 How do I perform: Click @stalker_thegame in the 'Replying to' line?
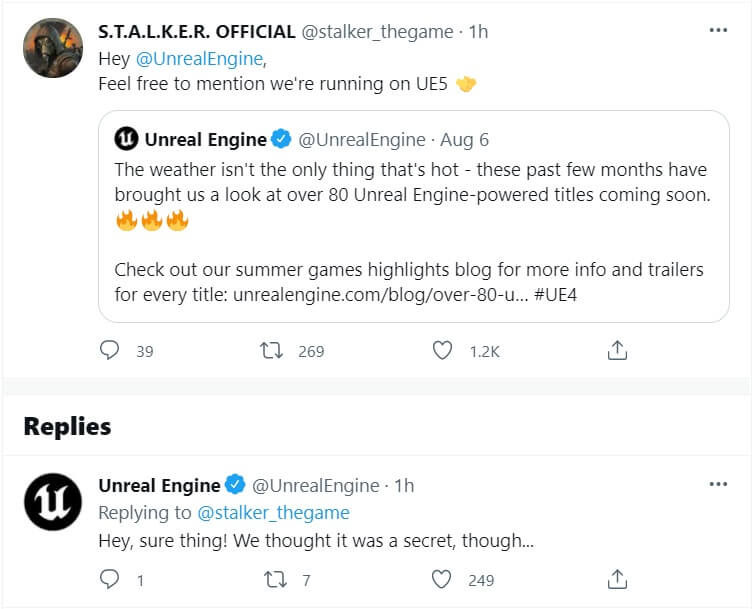coord(273,513)
